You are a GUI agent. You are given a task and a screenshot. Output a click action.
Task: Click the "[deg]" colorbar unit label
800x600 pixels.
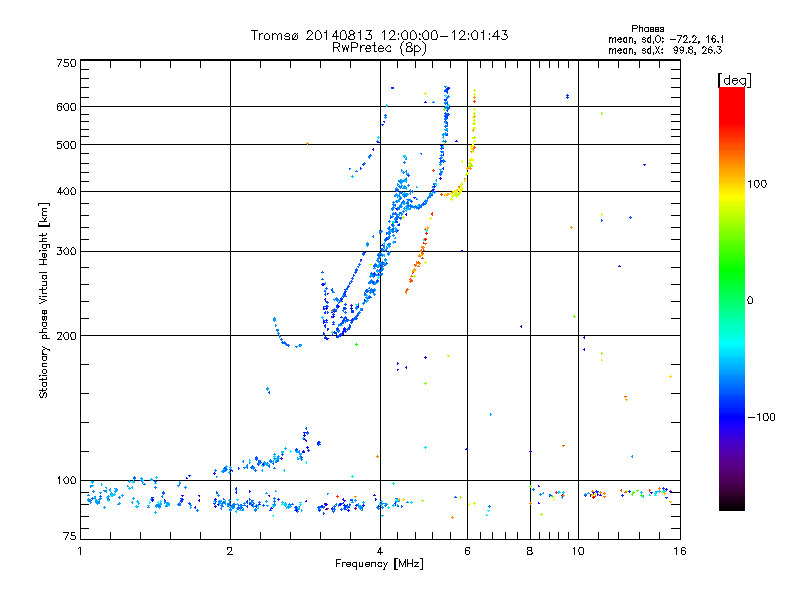tap(734, 80)
